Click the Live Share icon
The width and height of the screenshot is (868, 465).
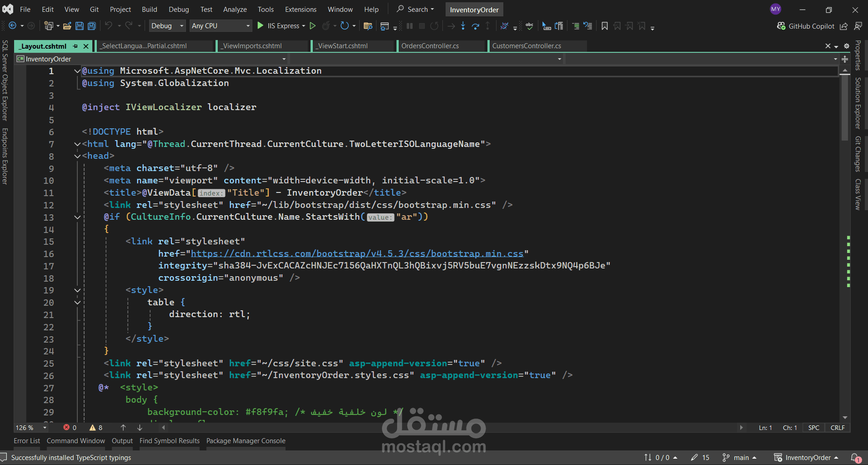[844, 26]
